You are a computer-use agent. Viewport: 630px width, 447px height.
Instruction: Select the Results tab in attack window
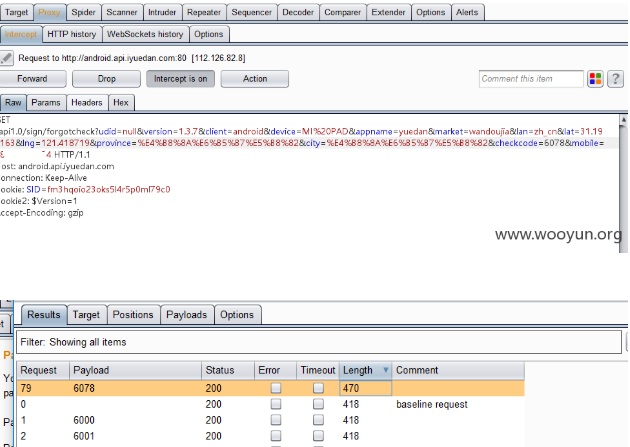click(43, 314)
